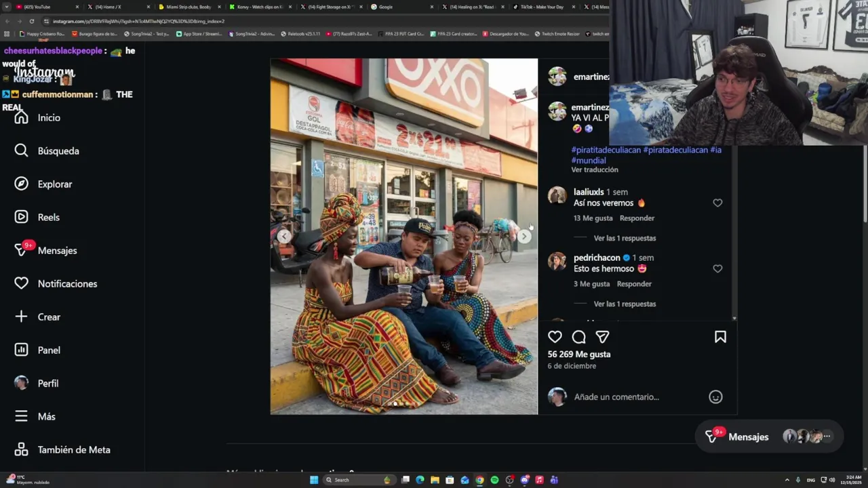The width and height of the screenshot is (868, 488).
Task: Open the #piratitadeculiacan hashtag
Action: click(606, 150)
